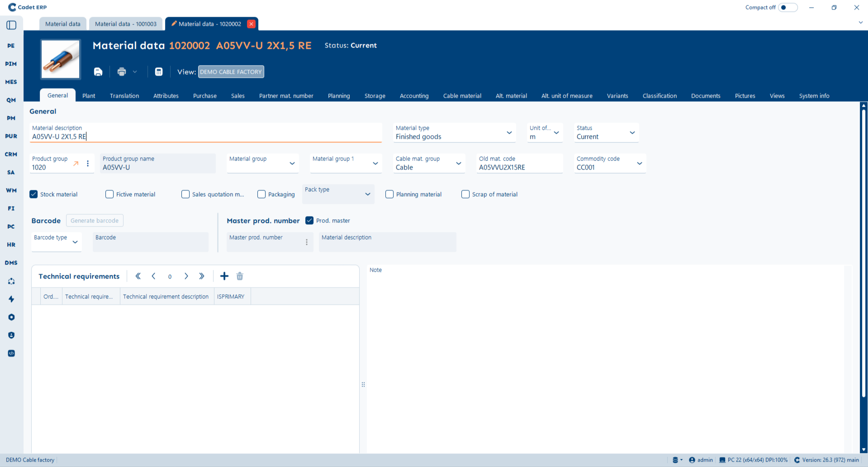
Task: Uncheck the Stock material checkbox
Action: 34,194
